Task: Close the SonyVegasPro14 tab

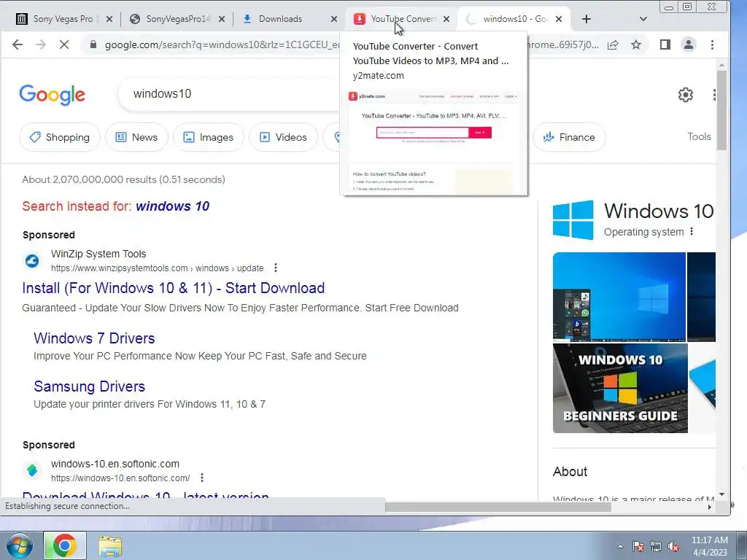Action: 222,19
